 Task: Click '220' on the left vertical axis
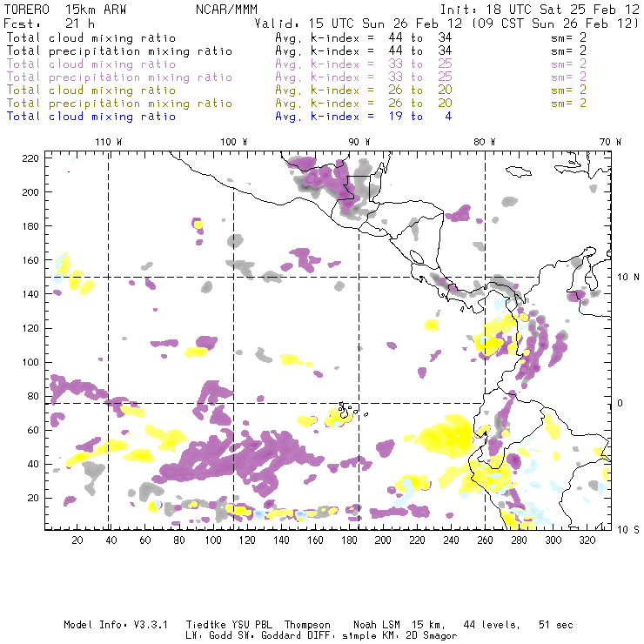point(30,158)
